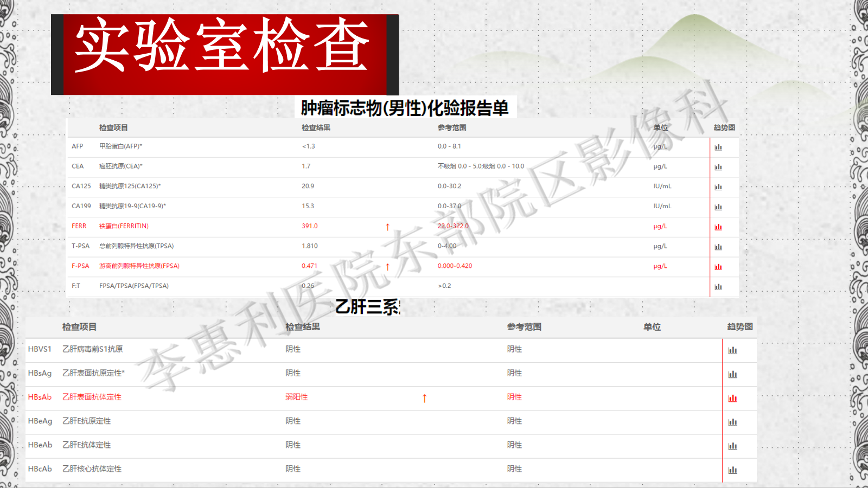
Task: Open trend chart icon for CA199 row
Action: tap(718, 207)
